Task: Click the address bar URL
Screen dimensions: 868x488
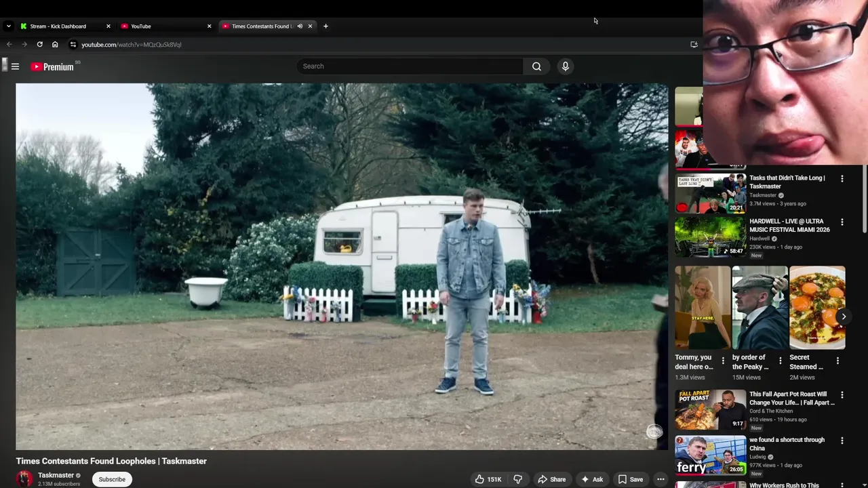Action: [x=132, y=45]
